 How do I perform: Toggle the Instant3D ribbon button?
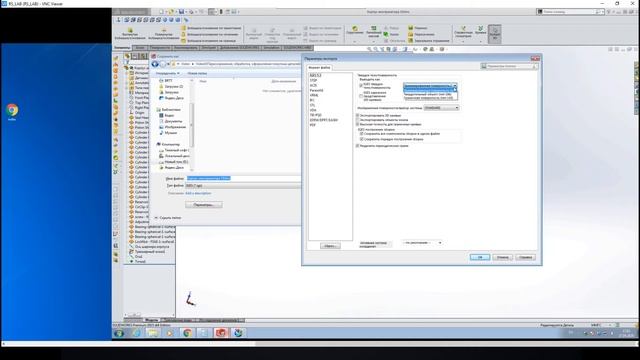tap(495, 33)
